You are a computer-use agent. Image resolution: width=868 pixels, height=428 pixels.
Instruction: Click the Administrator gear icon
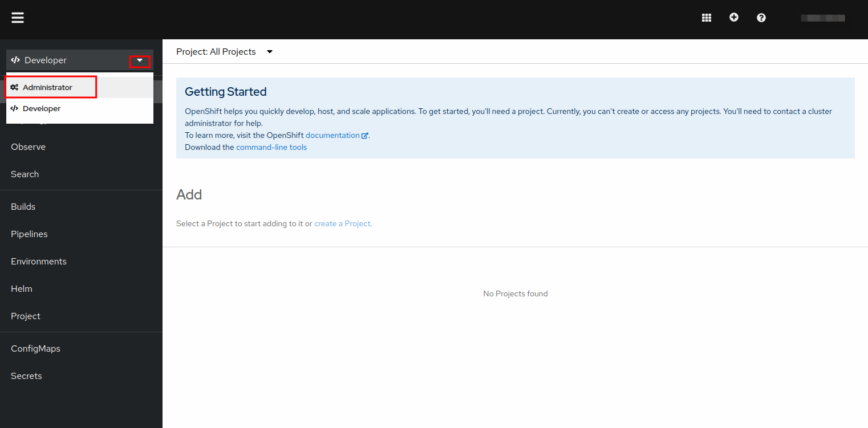click(14, 87)
